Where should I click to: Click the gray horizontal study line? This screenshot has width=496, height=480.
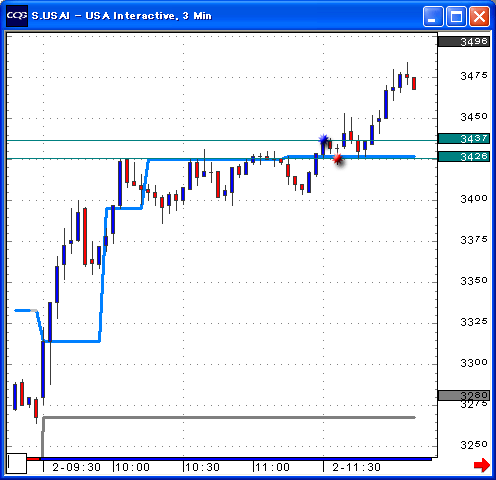[229, 417]
